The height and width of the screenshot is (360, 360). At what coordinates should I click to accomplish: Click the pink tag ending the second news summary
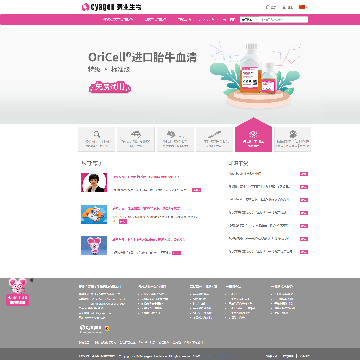123,221
